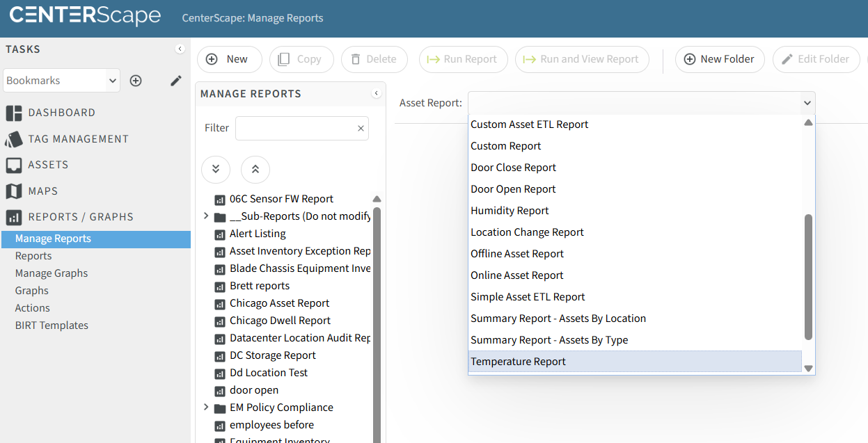The width and height of the screenshot is (868, 443).
Task: Click dropdown list scroll up arrow
Action: click(808, 122)
